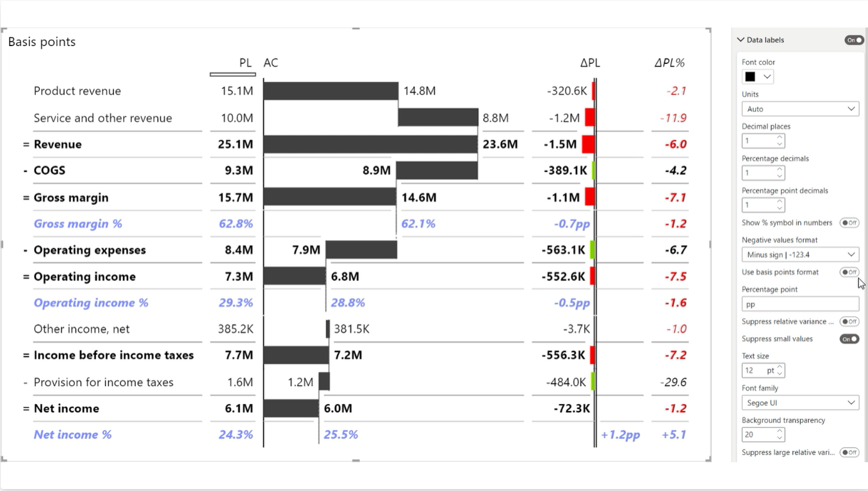Image resolution: width=868 pixels, height=491 pixels.
Task: Click the PL column header
Action: pos(245,63)
